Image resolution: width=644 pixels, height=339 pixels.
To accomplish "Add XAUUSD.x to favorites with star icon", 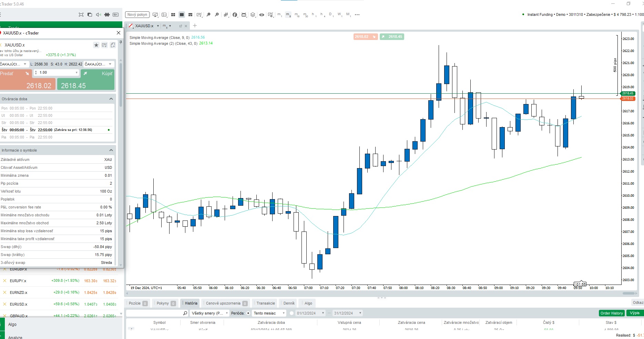I will (x=96, y=45).
